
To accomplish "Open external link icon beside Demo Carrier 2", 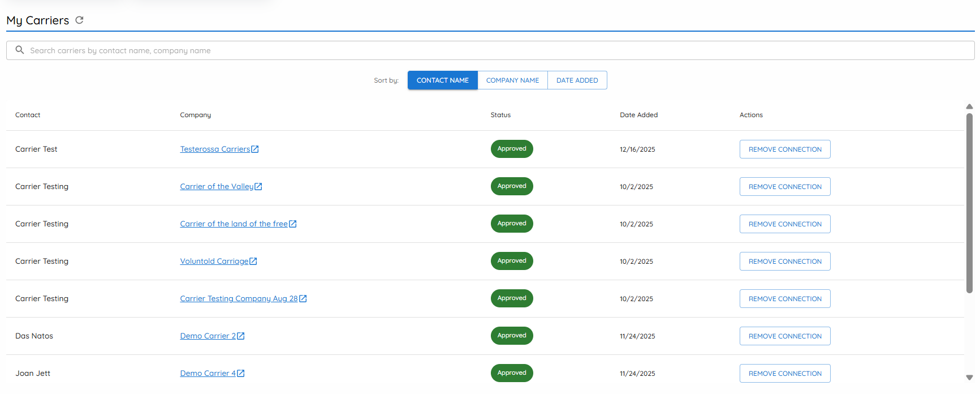I will (x=241, y=336).
